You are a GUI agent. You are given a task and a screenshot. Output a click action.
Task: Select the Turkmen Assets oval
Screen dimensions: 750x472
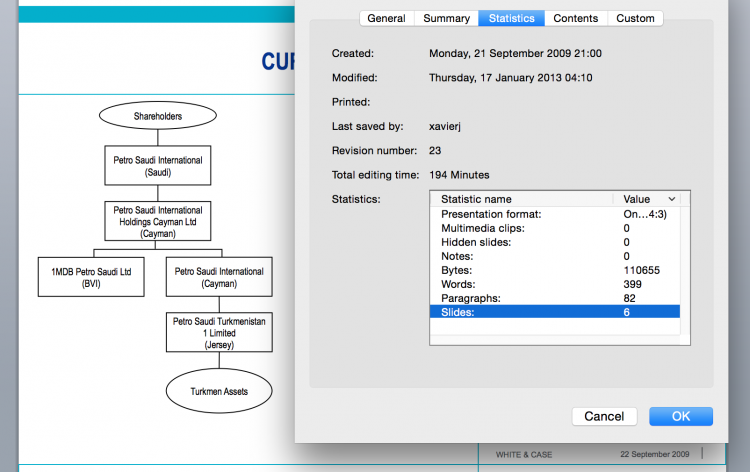219,391
